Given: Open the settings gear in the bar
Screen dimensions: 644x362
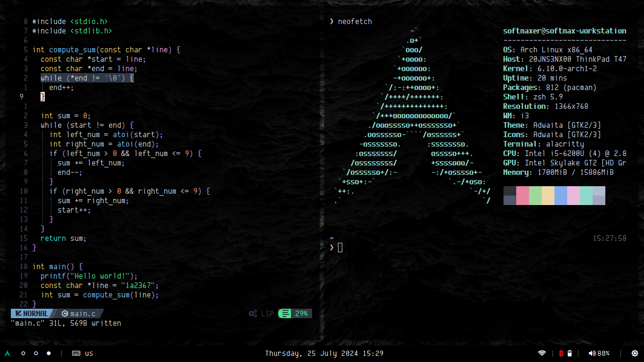Looking at the screenshot, I should pyautogui.click(x=635, y=353).
